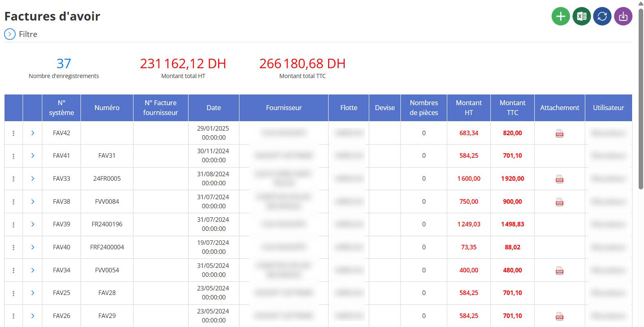Viewport: 644px width, 327px height.
Task: Expand row details for FAV38
Action: tap(32, 202)
